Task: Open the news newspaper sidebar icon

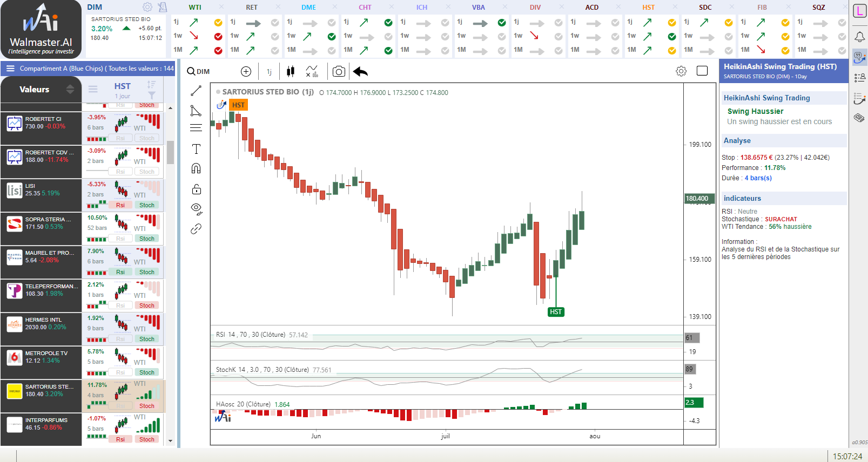Action: coord(859,118)
